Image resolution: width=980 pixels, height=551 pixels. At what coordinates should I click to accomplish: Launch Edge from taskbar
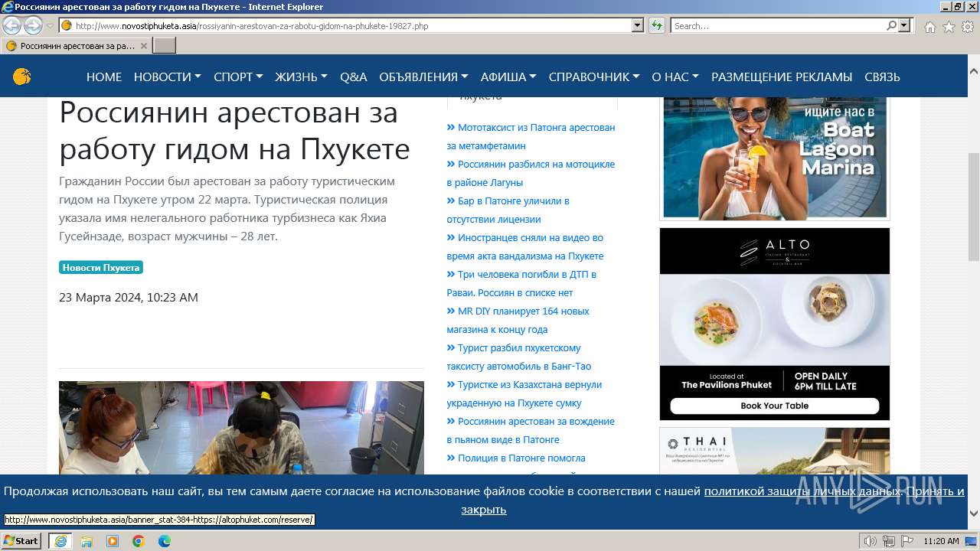pos(165,541)
